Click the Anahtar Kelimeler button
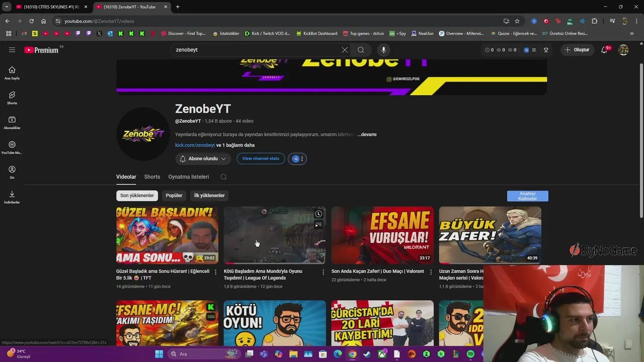The width and height of the screenshot is (644, 362). coord(528,196)
